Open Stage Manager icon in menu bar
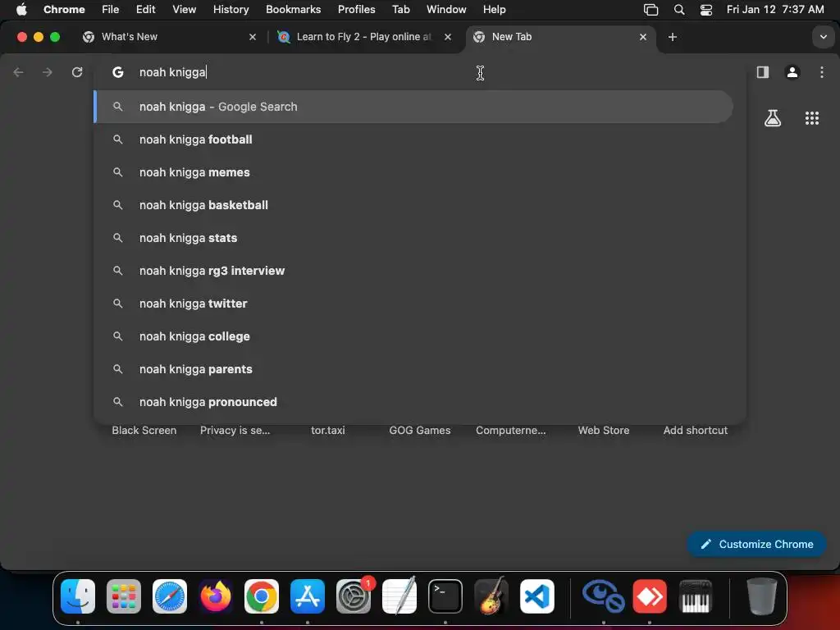 pos(651,9)
